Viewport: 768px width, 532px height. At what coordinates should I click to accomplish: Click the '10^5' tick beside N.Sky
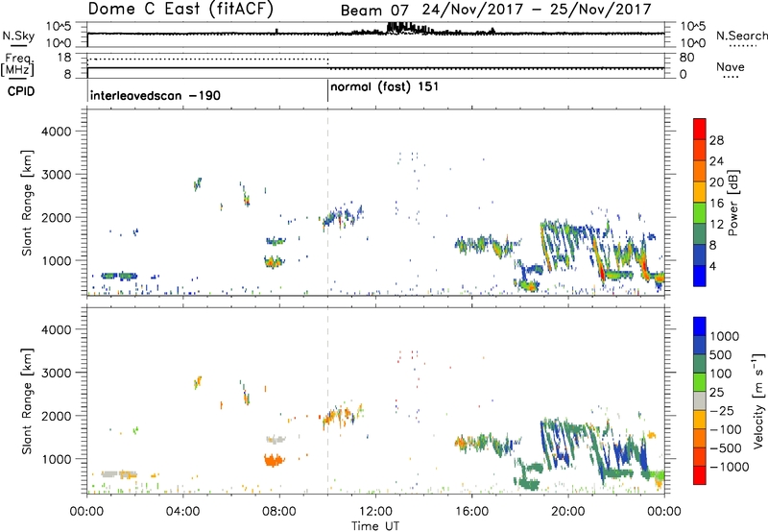tap(59, 27)
